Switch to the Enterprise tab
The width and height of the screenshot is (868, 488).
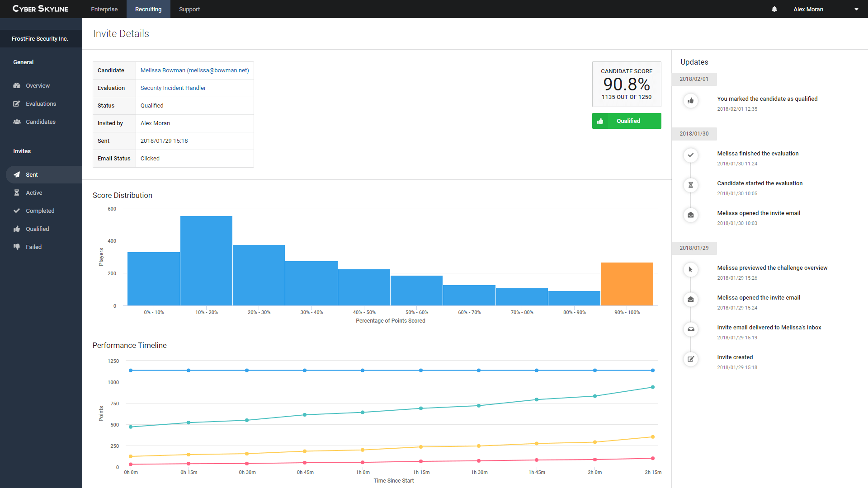point(104,9)
